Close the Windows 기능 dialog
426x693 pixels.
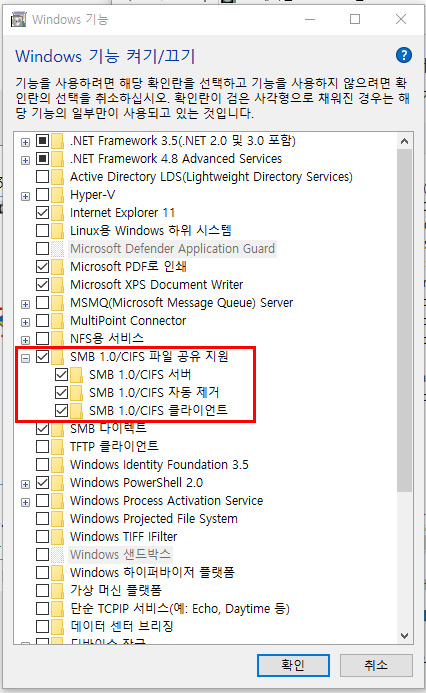pos(401,19)
